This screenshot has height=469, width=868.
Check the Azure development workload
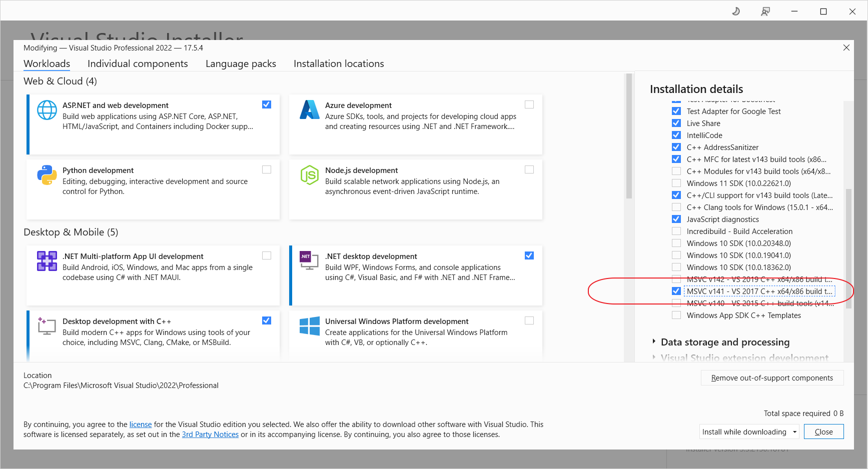click(x=529, y=104)
